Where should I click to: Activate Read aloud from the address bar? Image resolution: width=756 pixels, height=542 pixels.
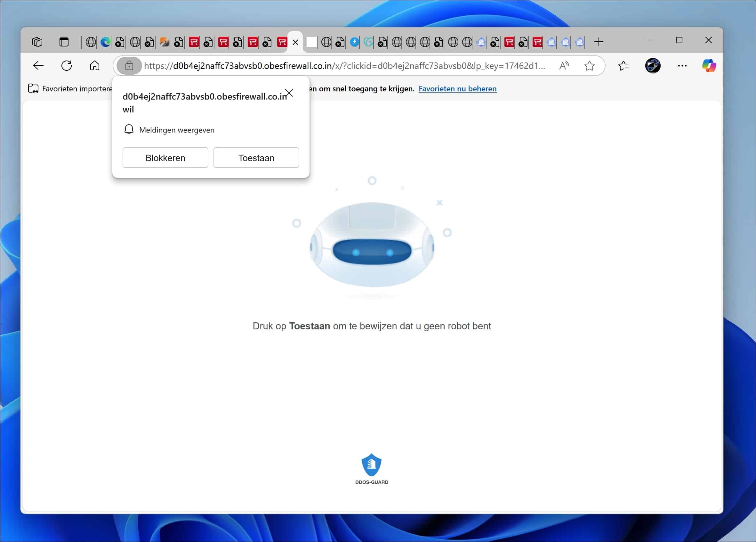coord(563,66)
